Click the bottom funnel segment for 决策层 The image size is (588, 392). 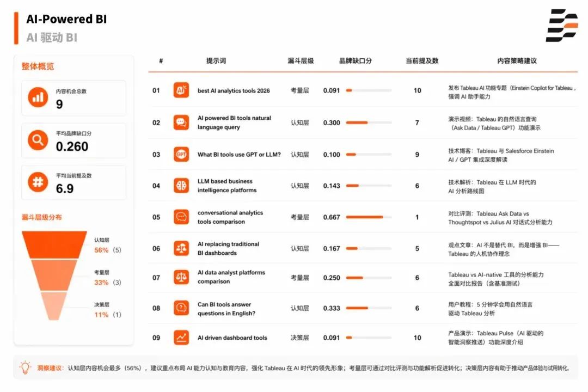coord(54,305)
